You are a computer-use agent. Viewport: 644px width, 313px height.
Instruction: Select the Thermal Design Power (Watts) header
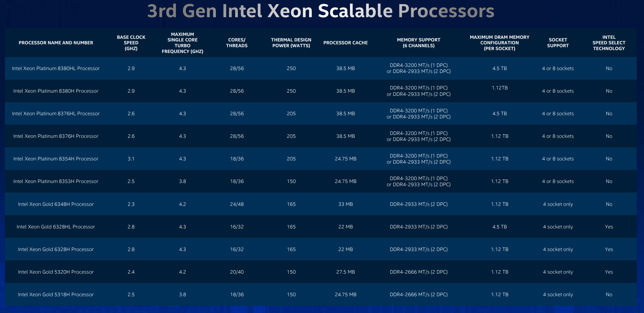click(x=291, y=43)
